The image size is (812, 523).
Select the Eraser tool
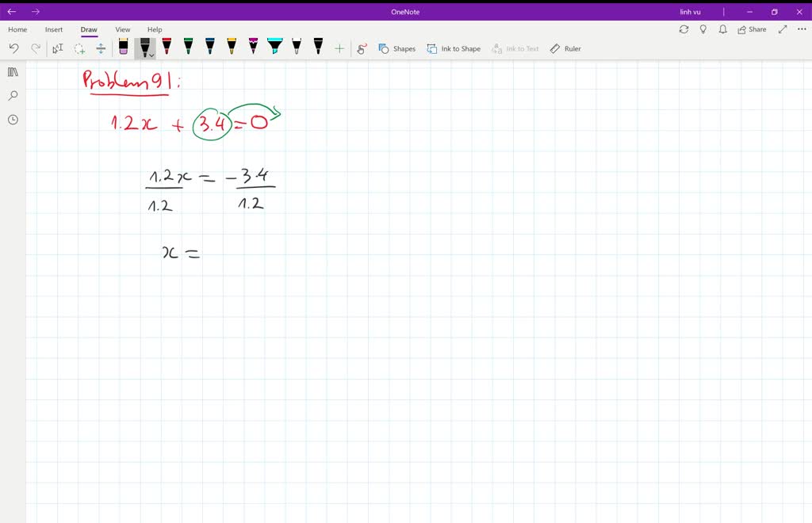coord(123,48)
